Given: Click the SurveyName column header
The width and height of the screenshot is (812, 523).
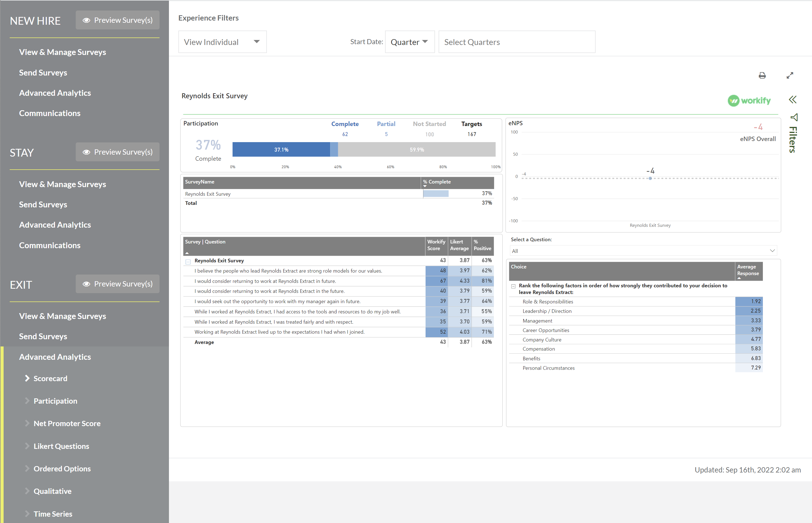Looking at the screenshot, I should 302,183.
